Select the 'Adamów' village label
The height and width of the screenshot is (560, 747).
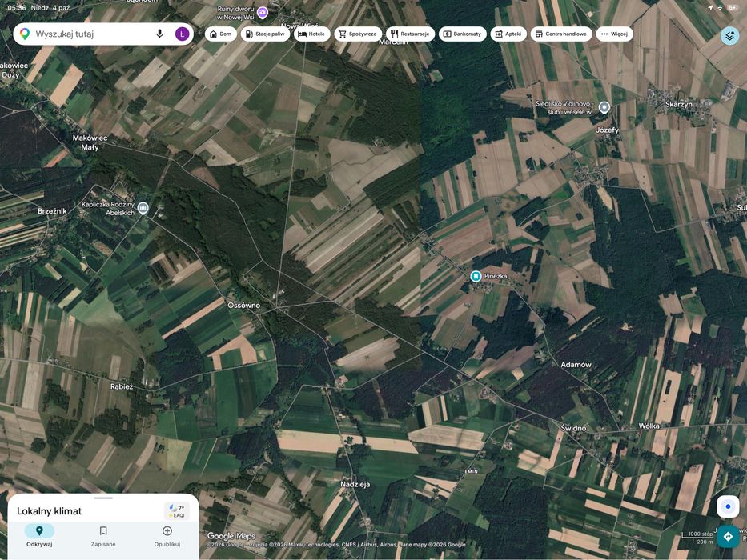pyautogui.click(x=576, y=365)
